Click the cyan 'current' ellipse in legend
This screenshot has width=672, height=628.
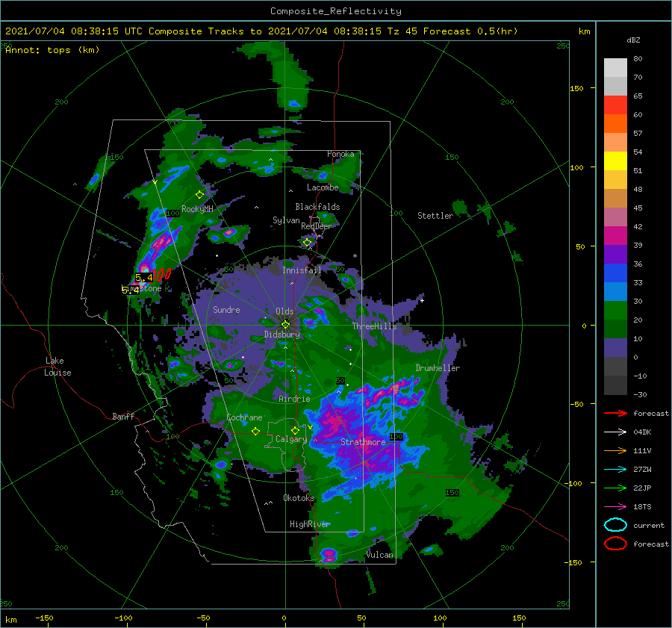(615, 525)
